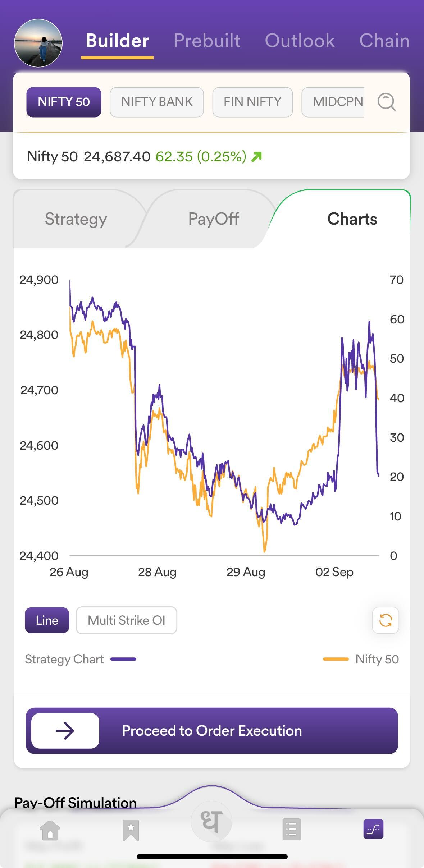Refresh the chart with the orange reload icon
Image resolution: width=424 pixels, height=868 pixels.
pyautogui.click(x=386, y=620)
